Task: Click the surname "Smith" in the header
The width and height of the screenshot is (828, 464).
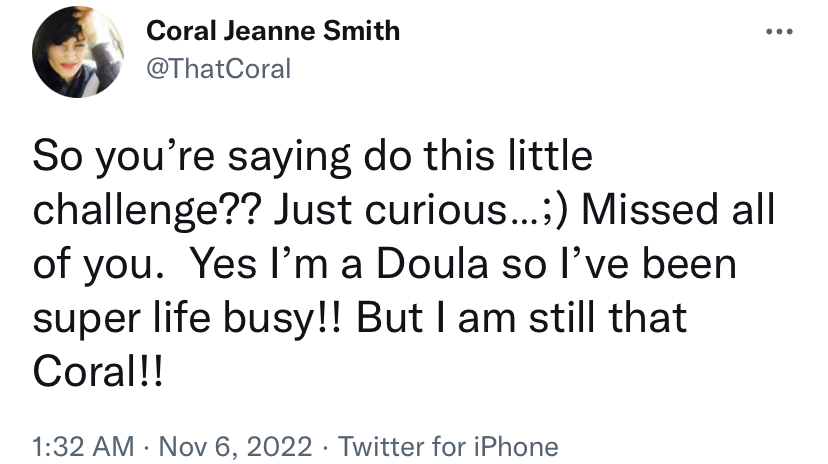Action: 361,31
